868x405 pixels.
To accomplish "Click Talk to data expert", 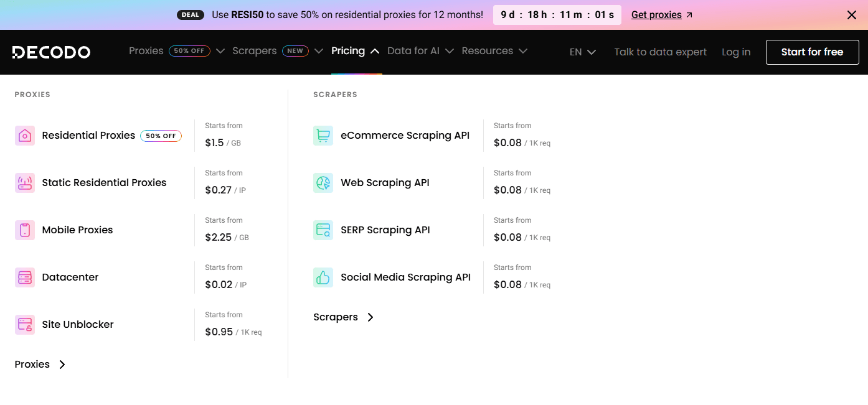I will 660,52.
